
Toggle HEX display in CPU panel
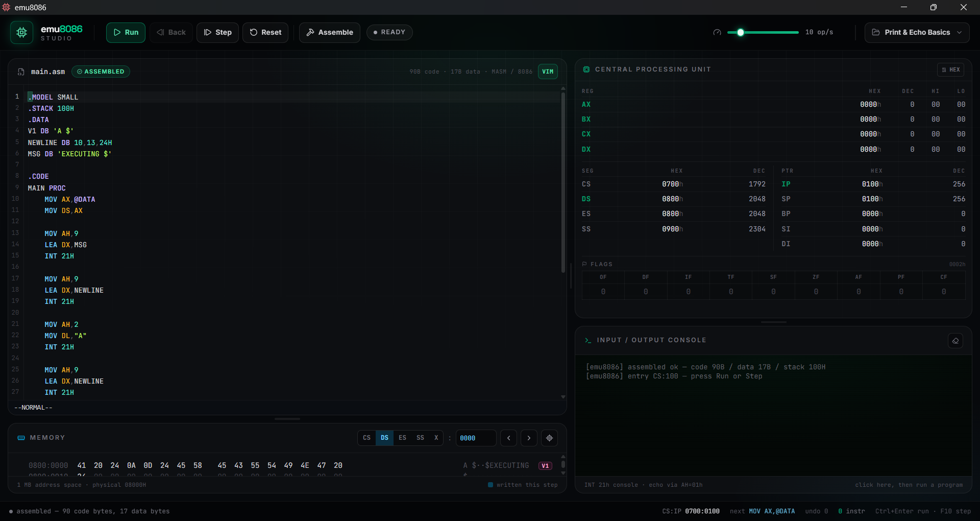[x=950, y=69]
